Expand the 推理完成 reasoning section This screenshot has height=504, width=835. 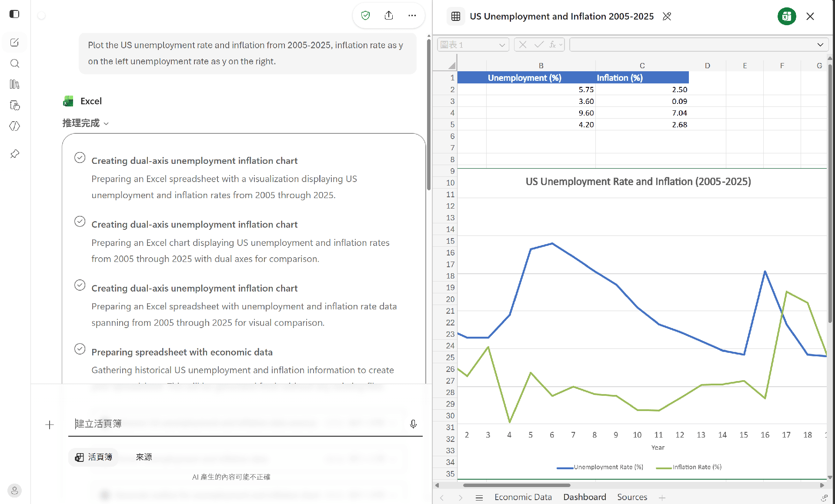click(86, 123)
